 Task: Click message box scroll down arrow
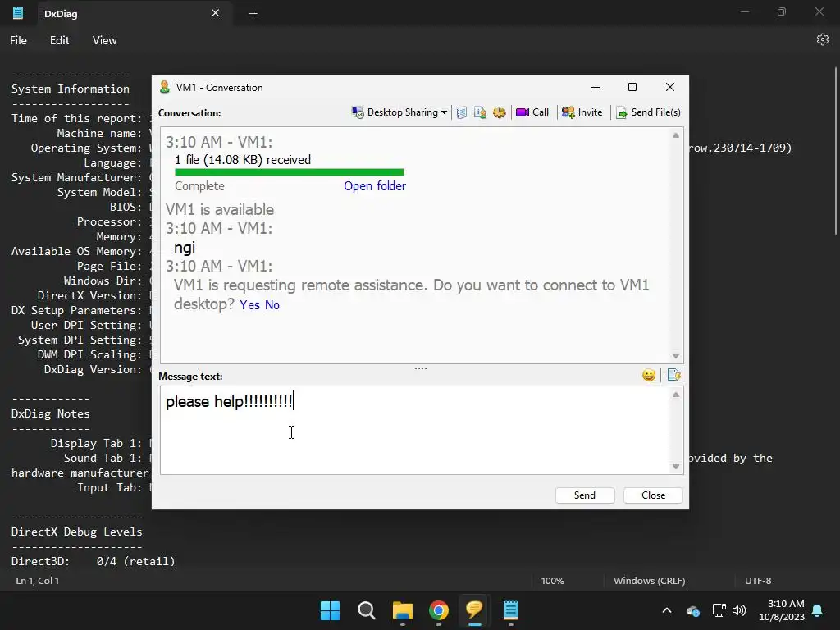(676, 467)
